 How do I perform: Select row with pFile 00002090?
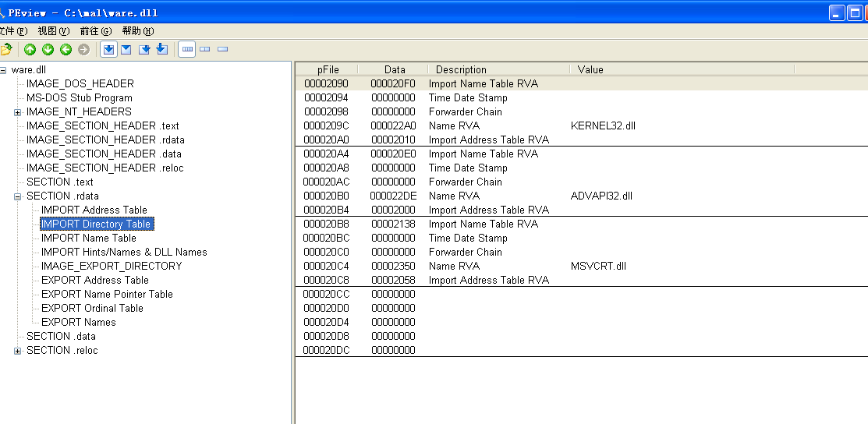coord(581,83)
